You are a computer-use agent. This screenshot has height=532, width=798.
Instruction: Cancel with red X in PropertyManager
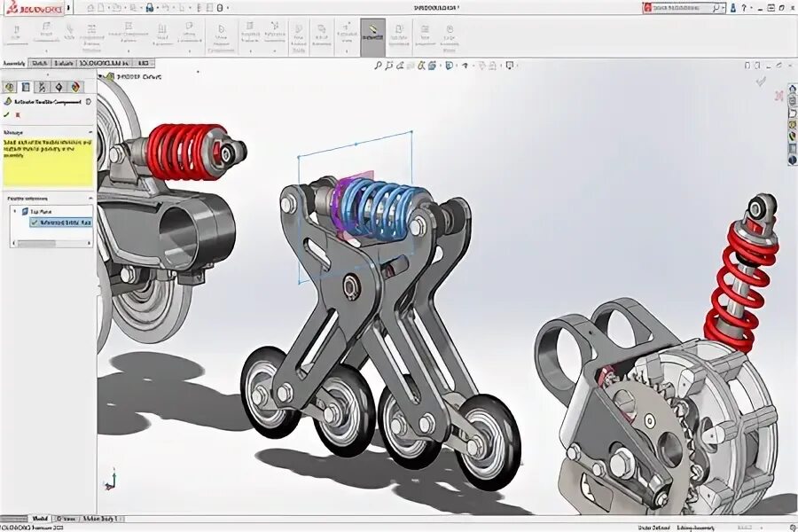click(19, 115)
